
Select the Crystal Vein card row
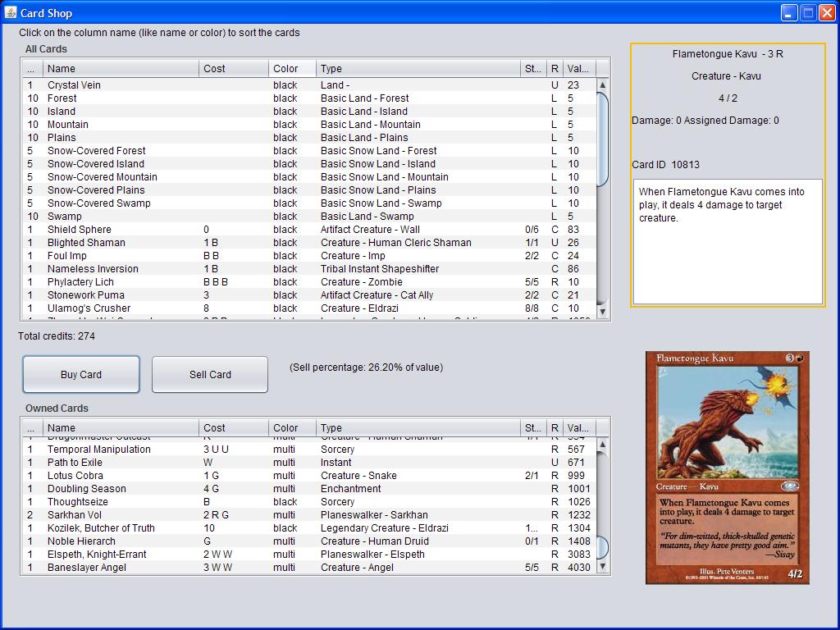74,85
